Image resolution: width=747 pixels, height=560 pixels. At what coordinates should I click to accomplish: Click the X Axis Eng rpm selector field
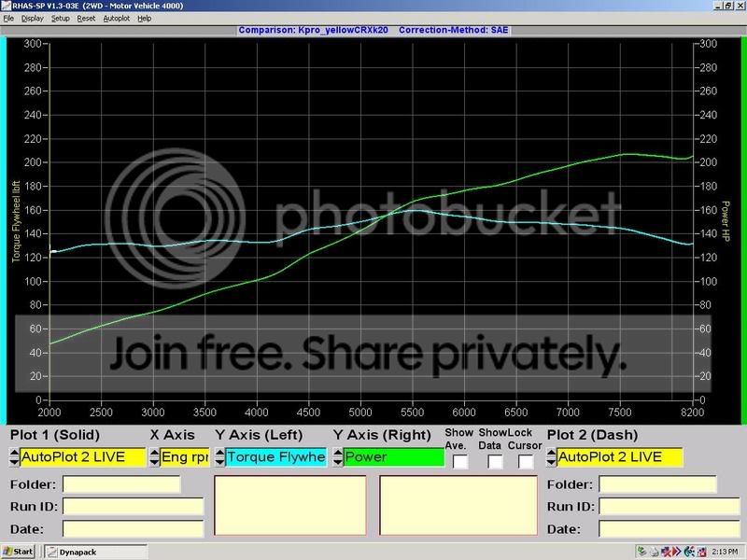(185, 457)
